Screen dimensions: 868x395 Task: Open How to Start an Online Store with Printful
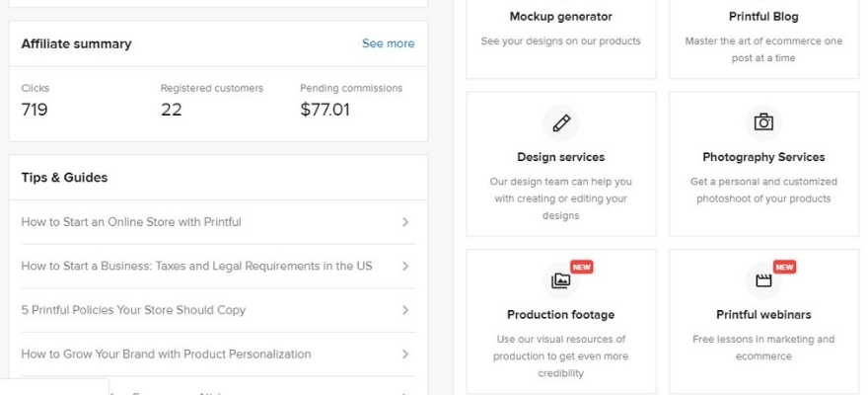point(131,222)
